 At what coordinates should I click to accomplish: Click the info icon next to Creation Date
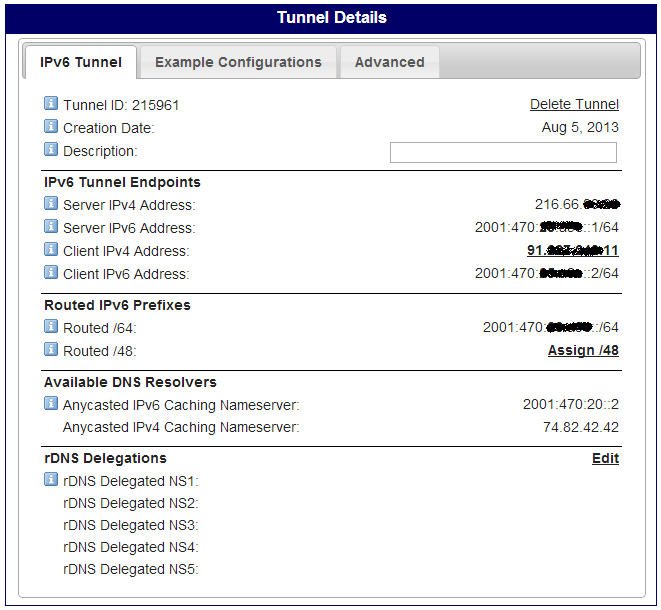point(51,127)
